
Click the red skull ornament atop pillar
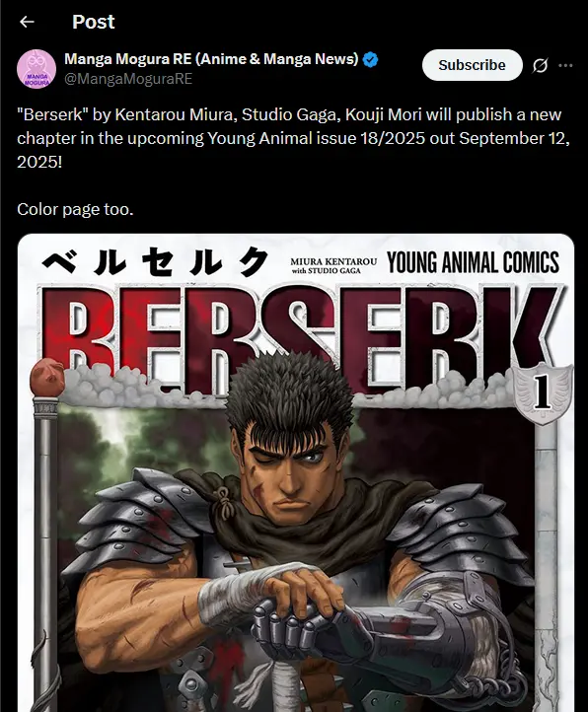47,377
